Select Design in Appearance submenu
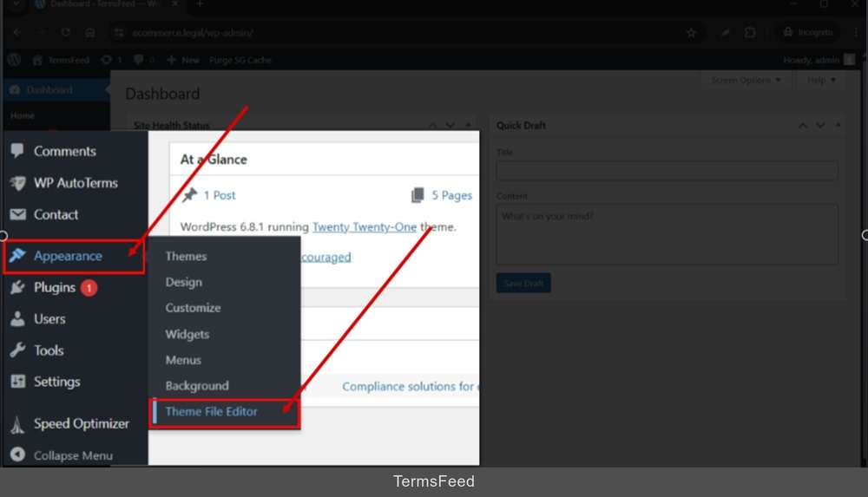This screenshot has width=868, height=497. pos(184,282)
